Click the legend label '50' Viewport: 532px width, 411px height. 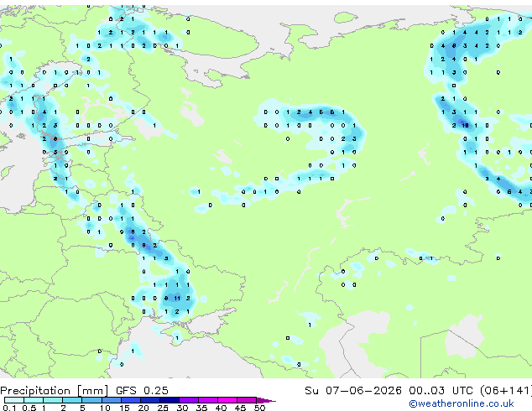[260, 408]
